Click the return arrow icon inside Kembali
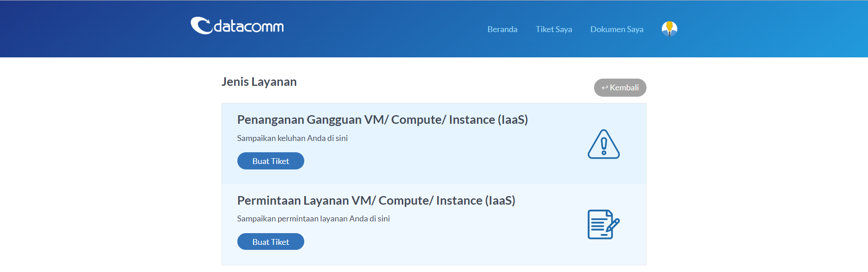Image resolution: width=868 pixels, height=272 pixels. [x=604, y=88]
